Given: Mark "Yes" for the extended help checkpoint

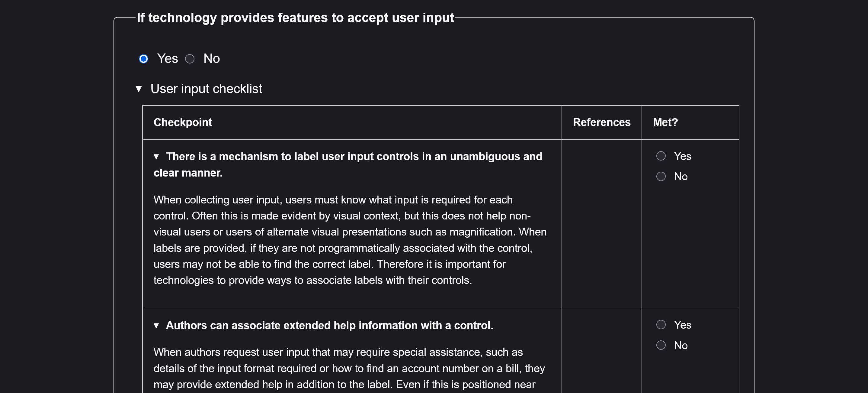Looking at the screenshot, I should pyautogui.click(x=661, y=324).
